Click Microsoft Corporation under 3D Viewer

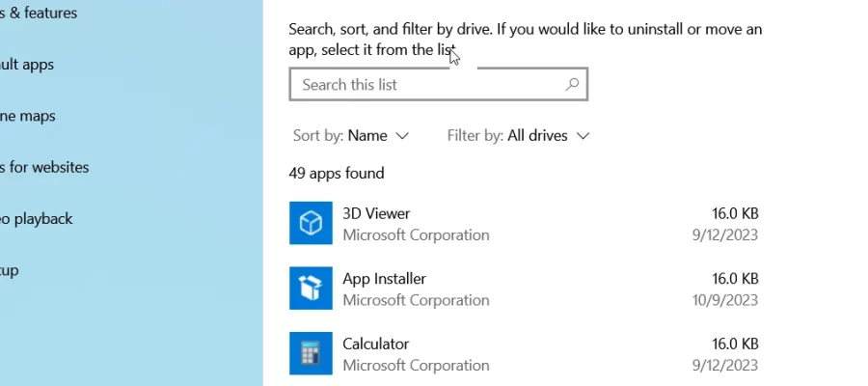point(416,234)
